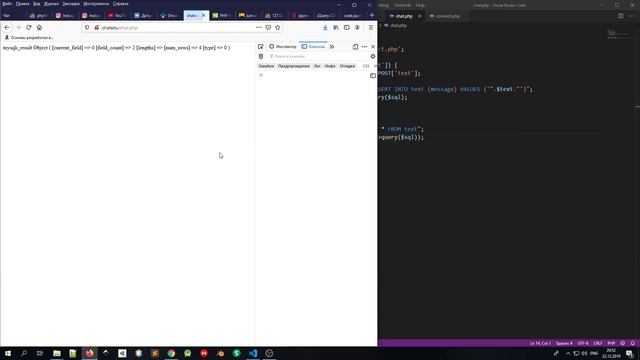Viewport: 640px width, 360px height.
Task: Split the VS Code editor right
Action: 620,16
